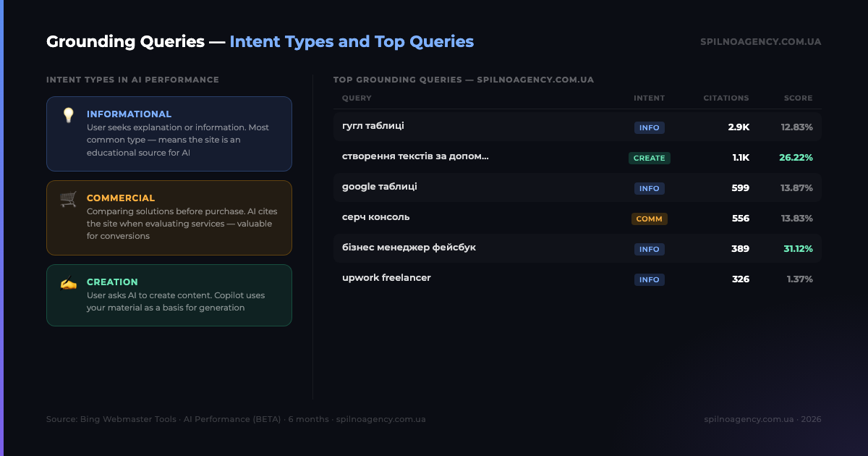Viewport: 868px width, 456px height.
Task: Click the INFO badge in 'google таблиці' row
Action: [x=650, y=188]
